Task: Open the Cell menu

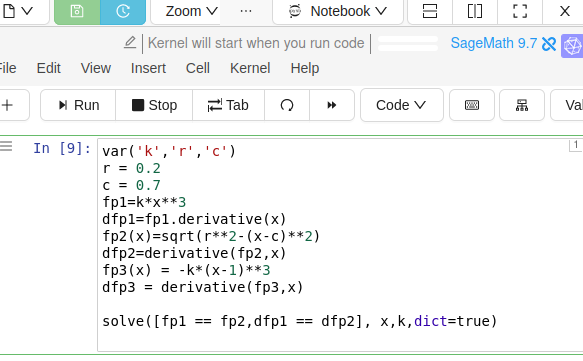Action: point(197,68)
